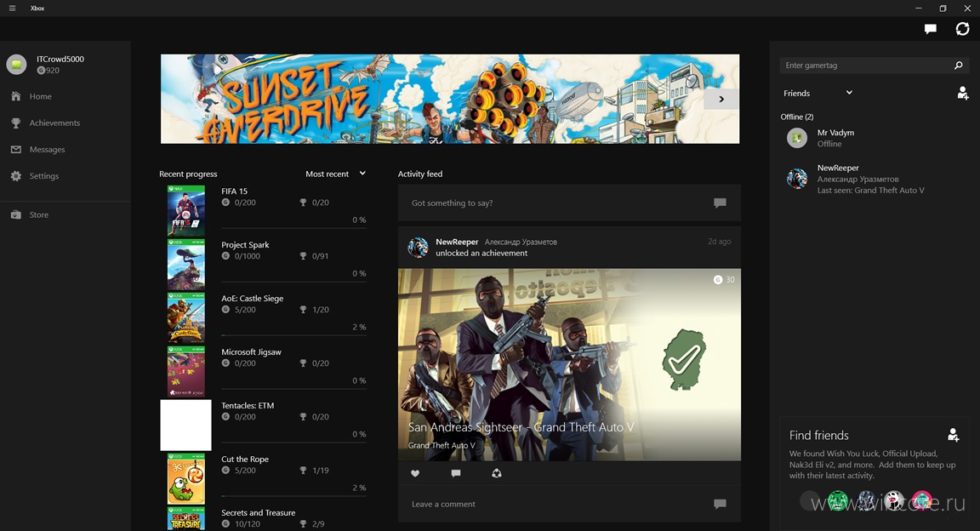Select Cut the Rope title text

tap(245, 459)
